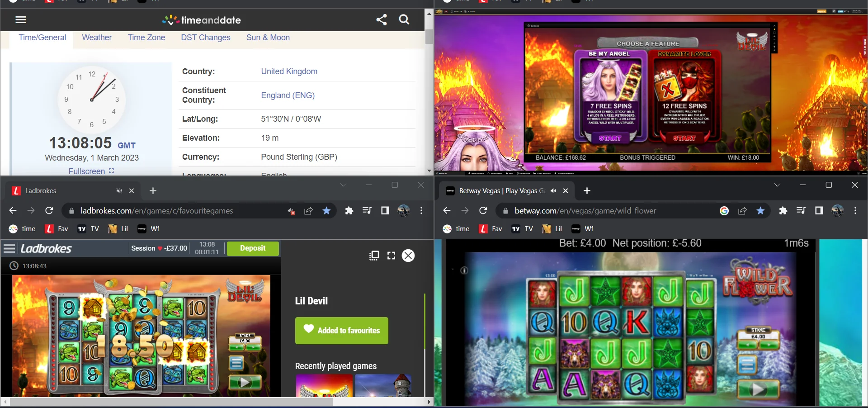Open Chrome menu in Ladbrokes window
The height and width of the screenshot is (408, 868).
421,211
